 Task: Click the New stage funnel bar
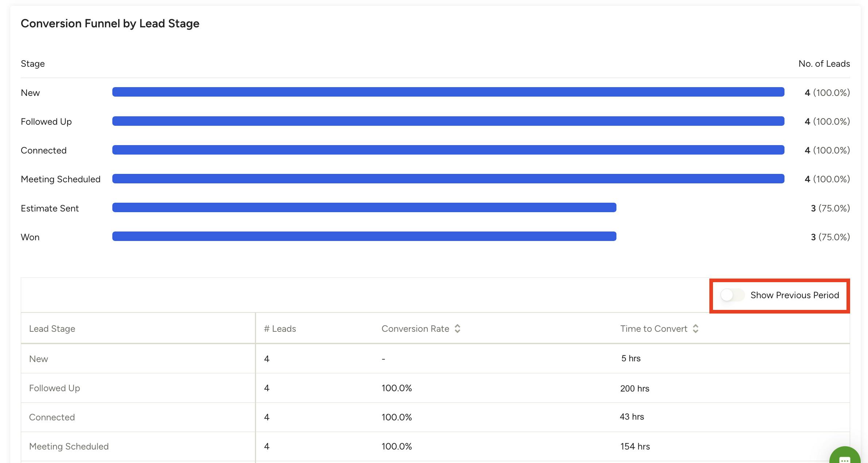pos(448,92)
